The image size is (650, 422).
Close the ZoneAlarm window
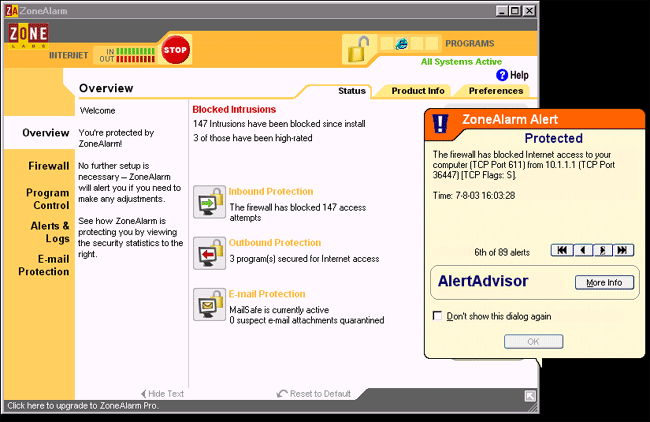pyautogui.click(x=529, y=11)
